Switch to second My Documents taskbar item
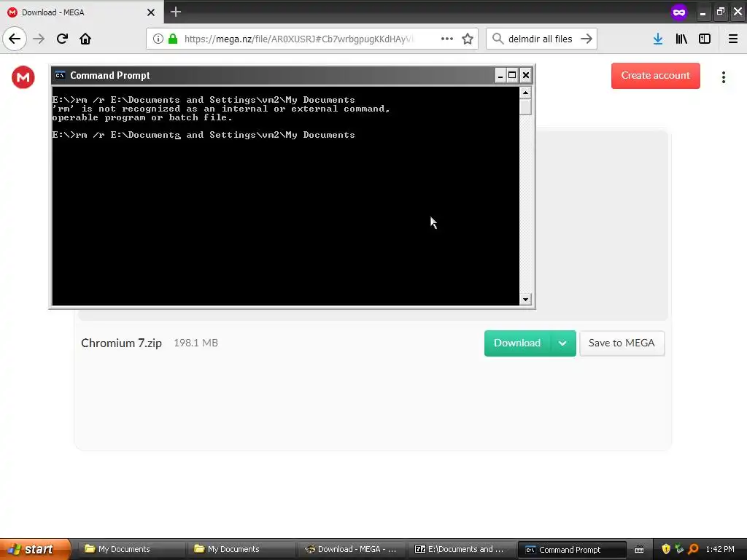This screenshot has height=560, width=747. (241, 549)
